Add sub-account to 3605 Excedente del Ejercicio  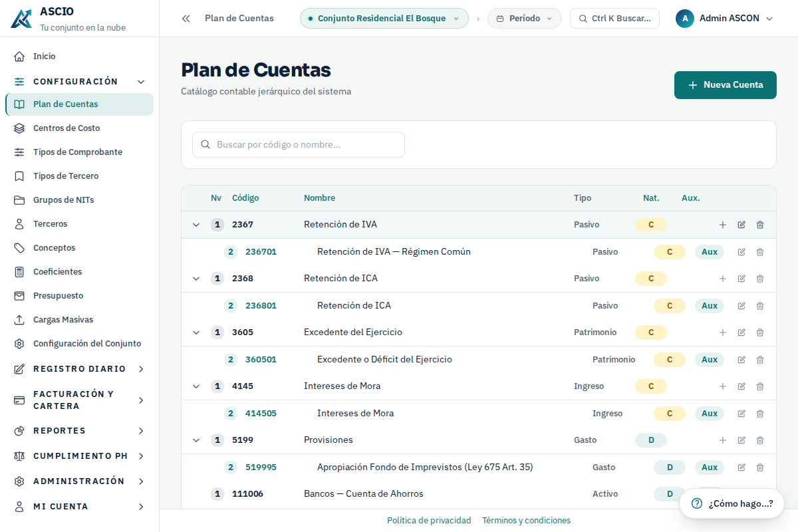723,332
